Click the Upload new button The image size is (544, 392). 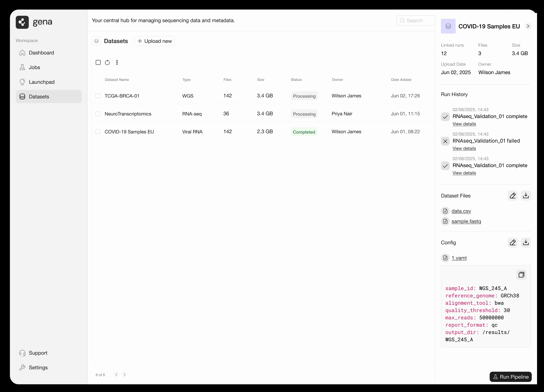(x=154, y=41)
